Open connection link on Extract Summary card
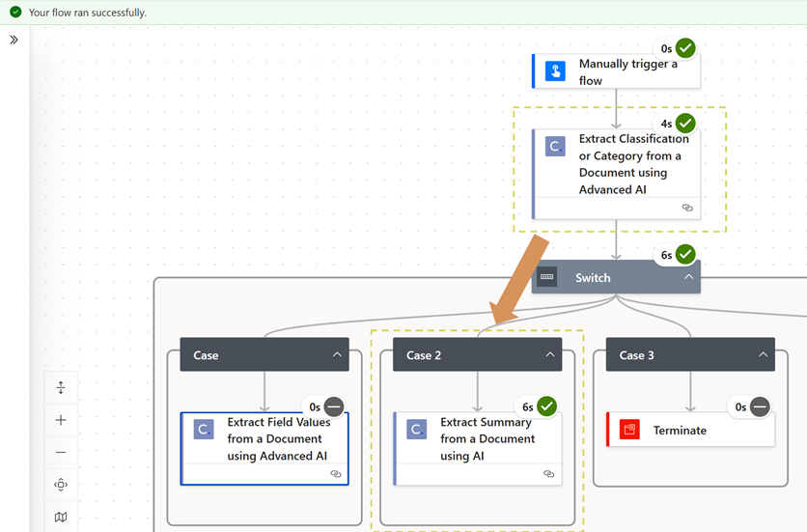 coord(548,474)
